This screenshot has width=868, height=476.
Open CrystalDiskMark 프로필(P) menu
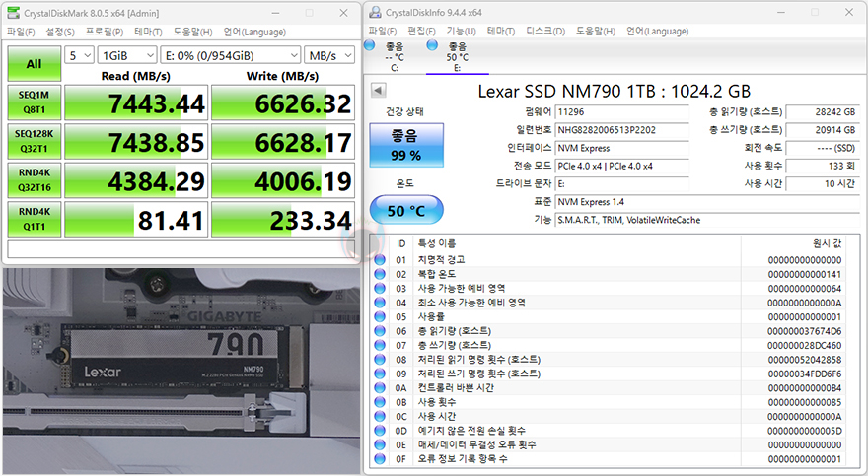(x=105, y=33)
